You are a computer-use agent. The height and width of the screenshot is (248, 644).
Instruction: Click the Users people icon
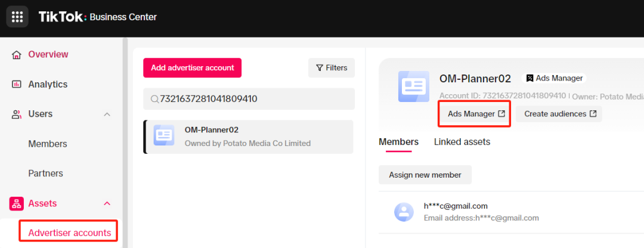point(17,114)
